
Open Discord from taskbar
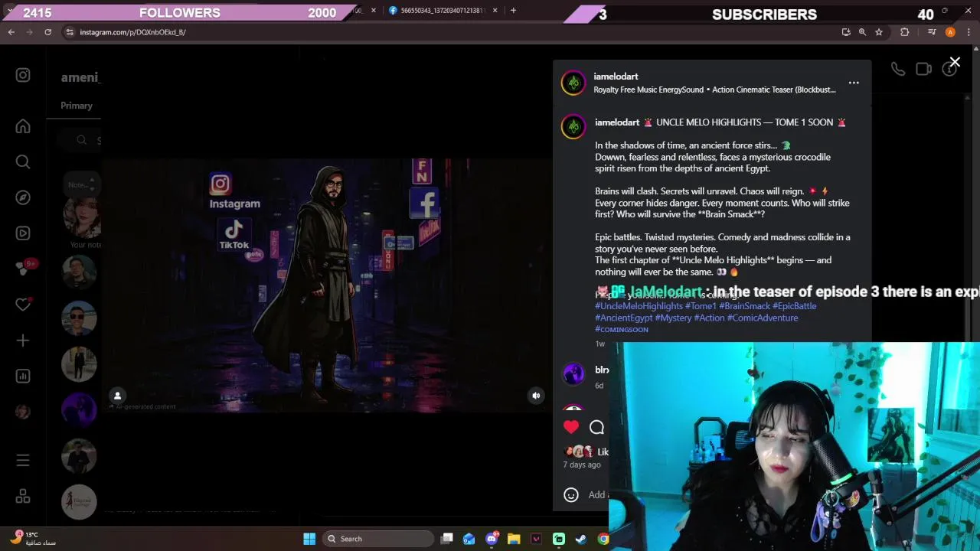click(x=492, y=539)
